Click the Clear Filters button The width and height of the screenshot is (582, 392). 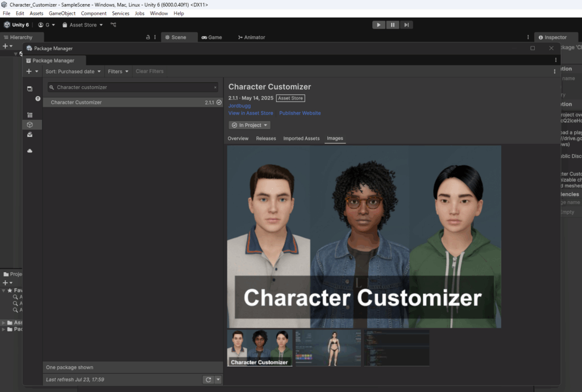coord(149,71)
